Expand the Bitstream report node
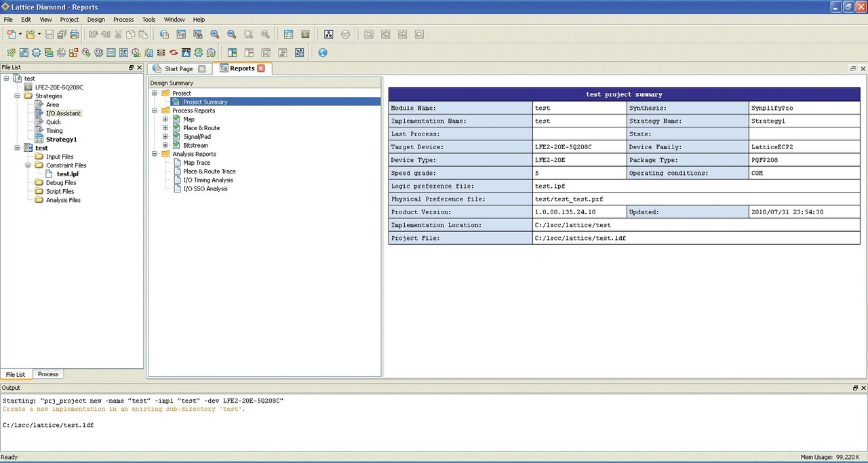 coord(165,146)
